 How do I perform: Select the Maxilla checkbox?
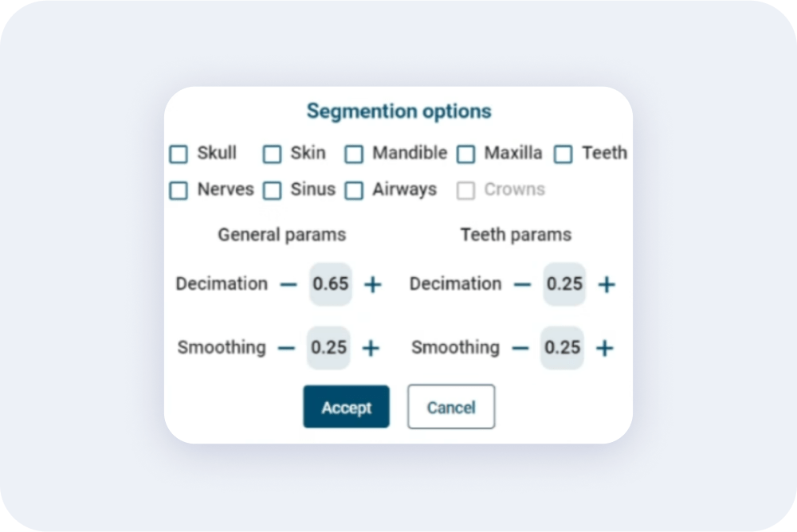click(465, 154)
